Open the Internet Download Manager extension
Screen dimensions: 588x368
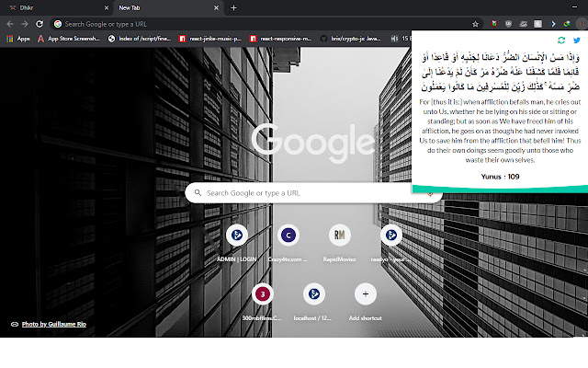point(567,24)
